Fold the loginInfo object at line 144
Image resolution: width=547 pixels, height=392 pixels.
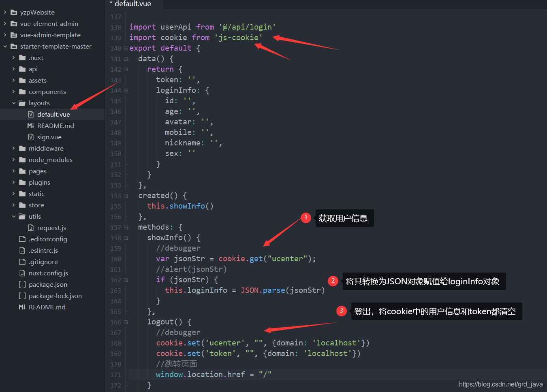[126, 90]
